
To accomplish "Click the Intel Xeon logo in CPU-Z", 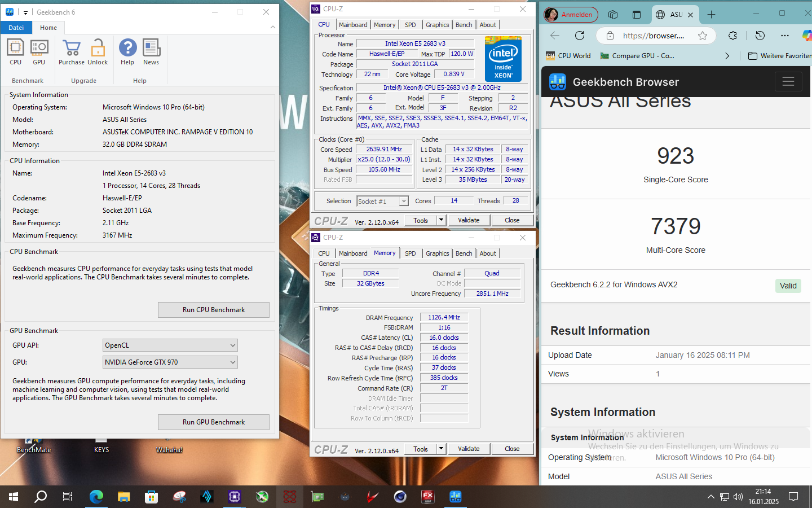I will pos(503,59).
